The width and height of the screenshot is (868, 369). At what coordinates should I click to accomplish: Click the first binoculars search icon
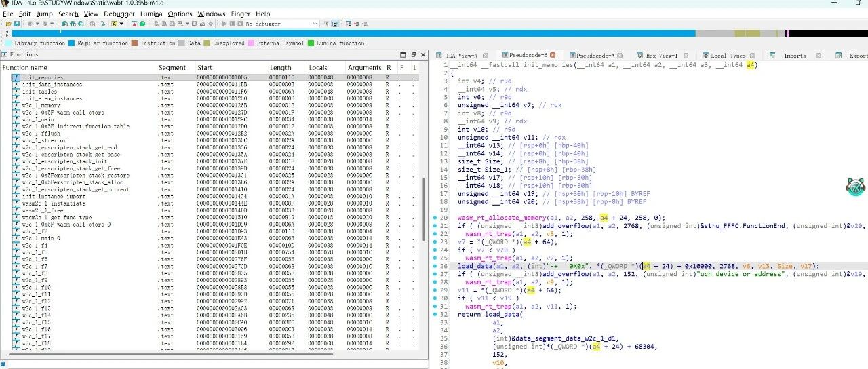(x=64, y=24)
